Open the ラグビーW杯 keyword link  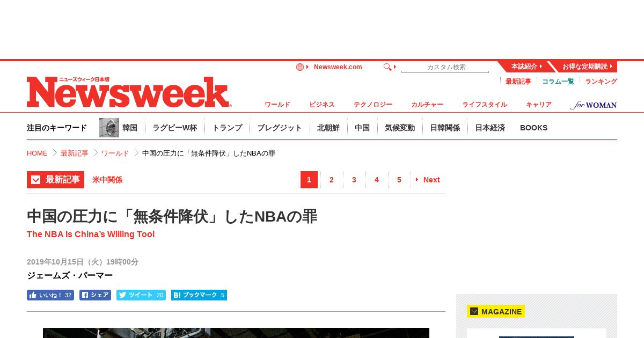[175, 128]
